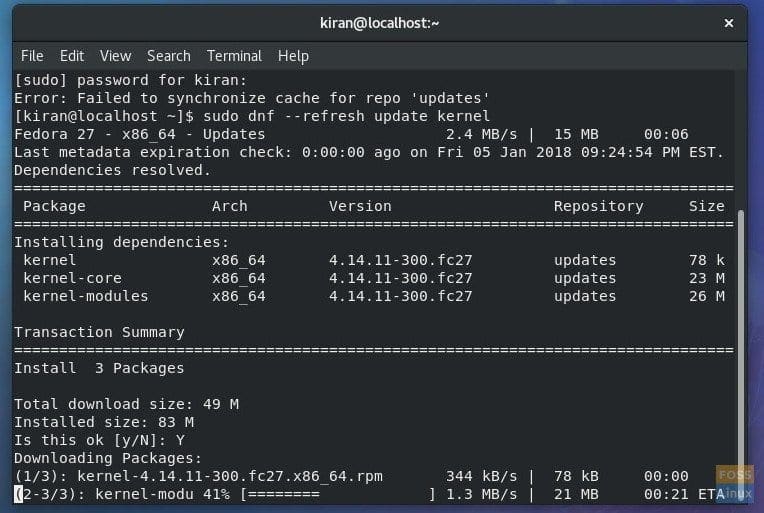Open the View menu

tap(115, 56)
